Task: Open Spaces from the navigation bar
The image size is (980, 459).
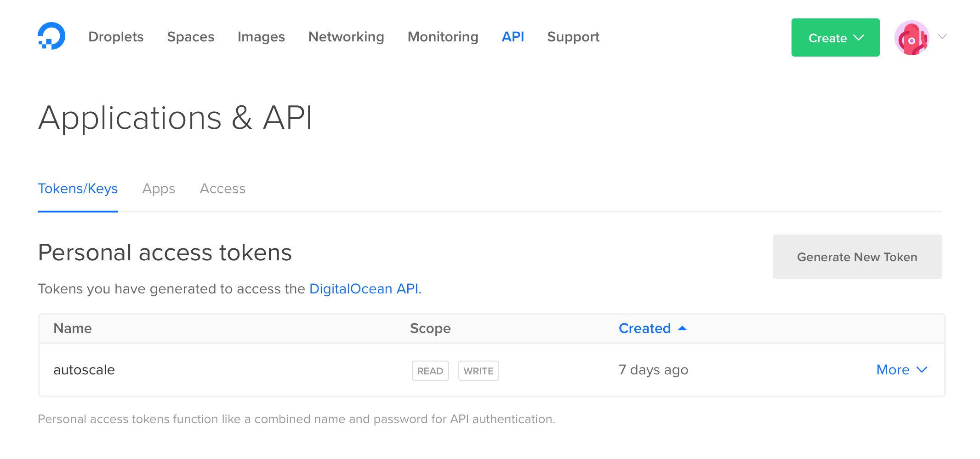Action: pos(191,37)
